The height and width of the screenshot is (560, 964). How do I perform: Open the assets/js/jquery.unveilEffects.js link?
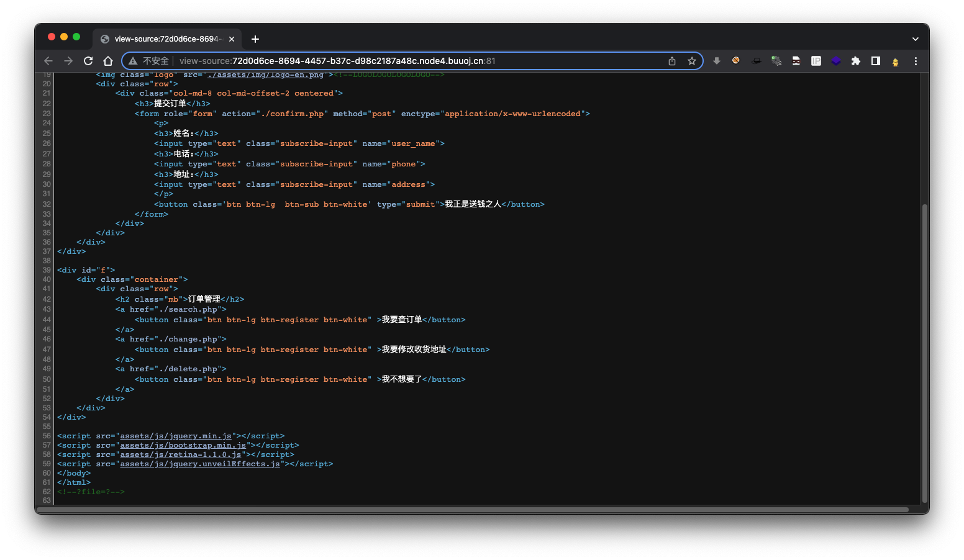tap(200, 464)
